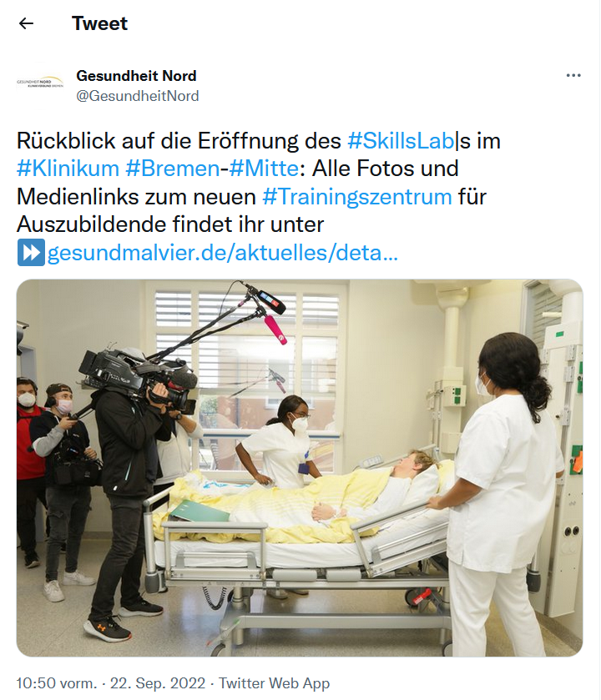Screen dimensions: 601x700
Task: Open the #Trainingszentrum hashtag
Action: (x=357, y=197)
